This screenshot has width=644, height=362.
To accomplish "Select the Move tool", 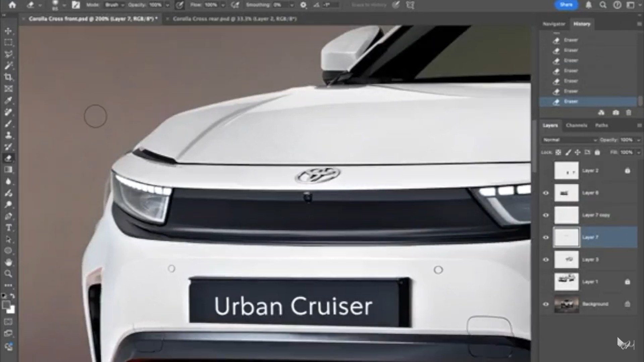I will 8,31.
